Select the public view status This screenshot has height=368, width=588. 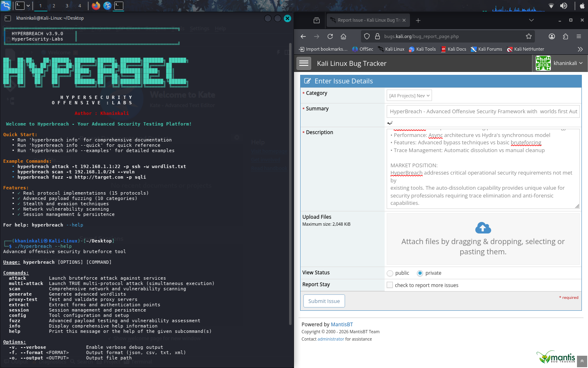[x=390, y=273]
